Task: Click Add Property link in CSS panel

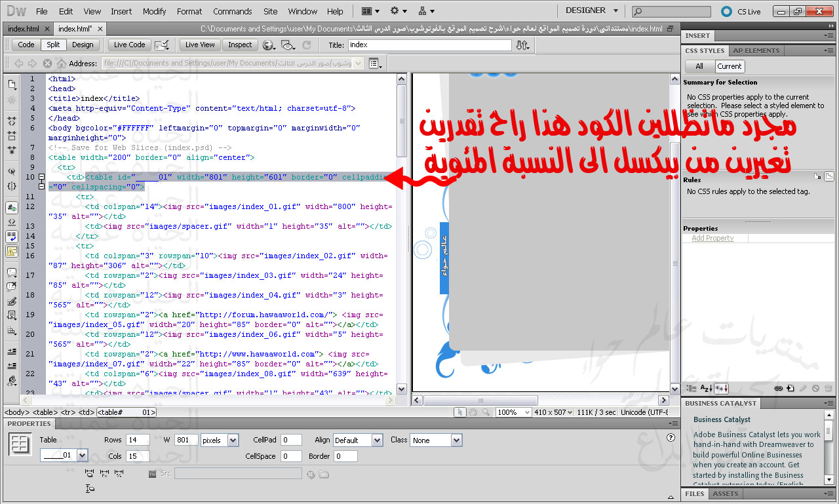Action: (712, 238)
